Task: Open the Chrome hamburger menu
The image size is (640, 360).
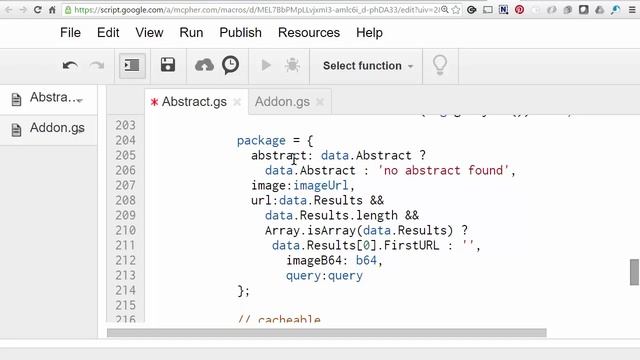Action: (x=632, y=10)
